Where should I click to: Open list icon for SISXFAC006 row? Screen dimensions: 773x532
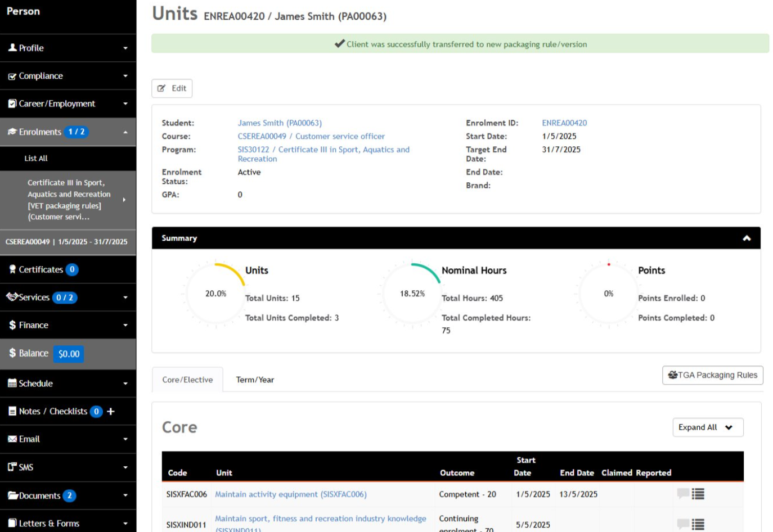click(x=698, y=494)
